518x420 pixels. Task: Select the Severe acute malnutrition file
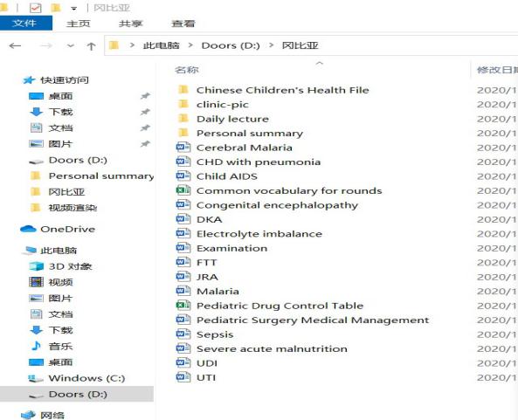tap(272, 348)
